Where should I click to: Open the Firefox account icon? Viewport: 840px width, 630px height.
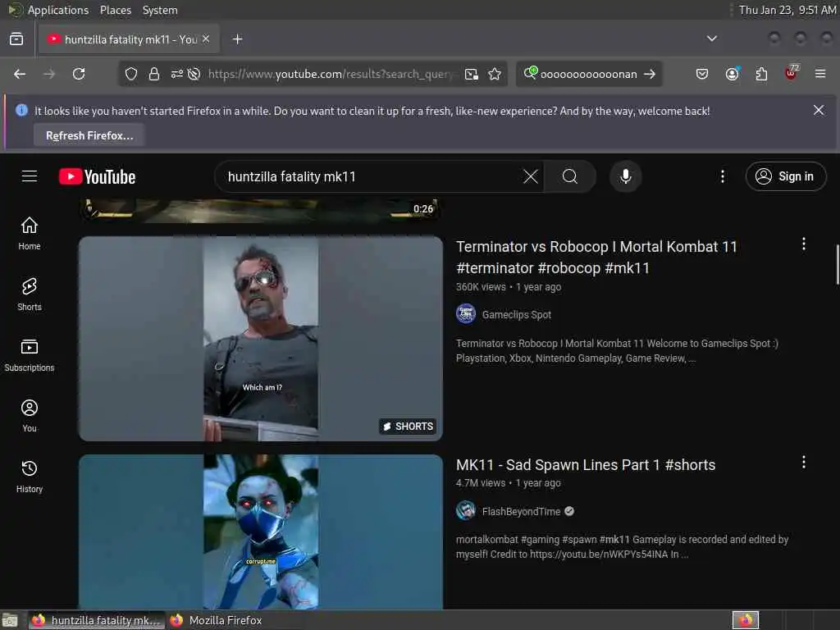(x=732, y=74)
